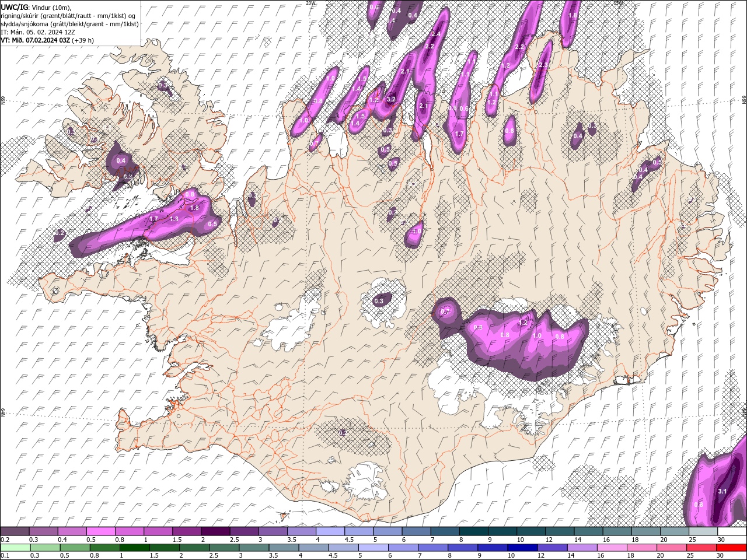Select the upper legend swatch labeled 0.3
Screen dimensions: 747x560
click(43, 531)
